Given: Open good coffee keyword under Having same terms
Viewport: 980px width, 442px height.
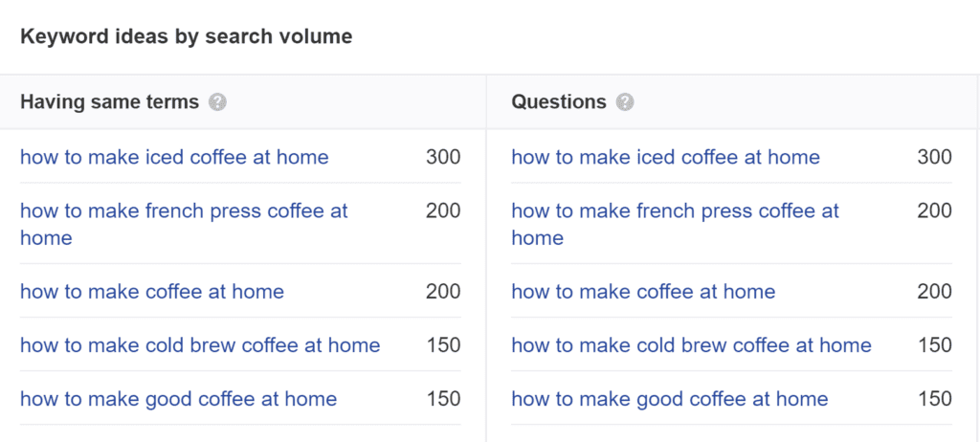Looking at the screenshot, I should click(x=179, y=399).
